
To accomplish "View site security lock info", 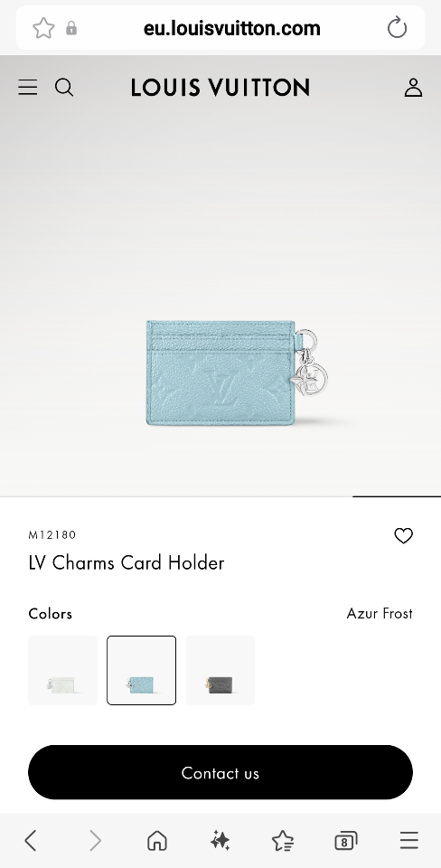I will tap(71, 28).
